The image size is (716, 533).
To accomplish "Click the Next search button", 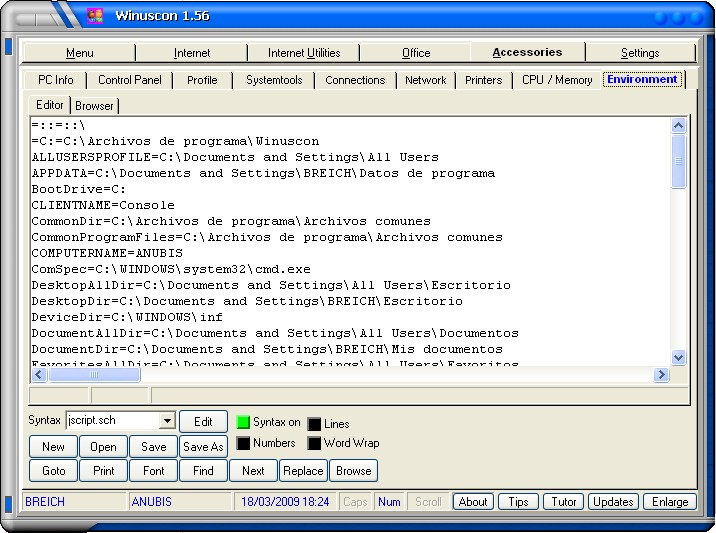I will click(253, 470).
